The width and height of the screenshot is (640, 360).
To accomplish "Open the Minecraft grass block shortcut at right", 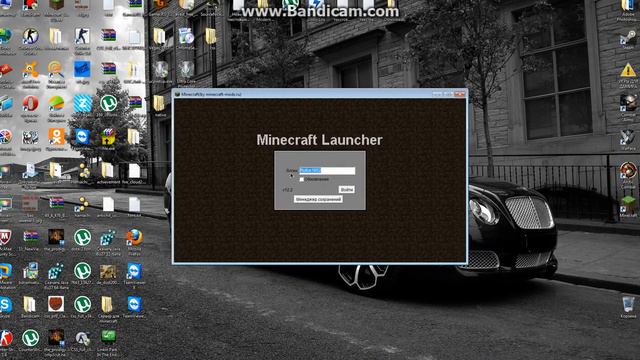I will [x=628, y=204].
